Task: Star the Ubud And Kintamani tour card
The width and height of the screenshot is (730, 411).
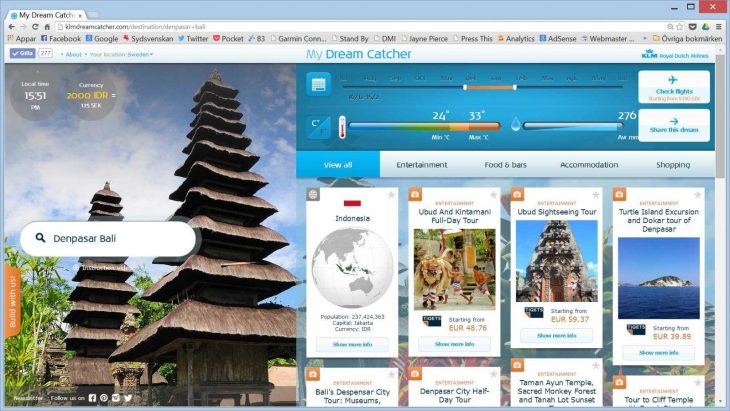Action: [493, 195]
